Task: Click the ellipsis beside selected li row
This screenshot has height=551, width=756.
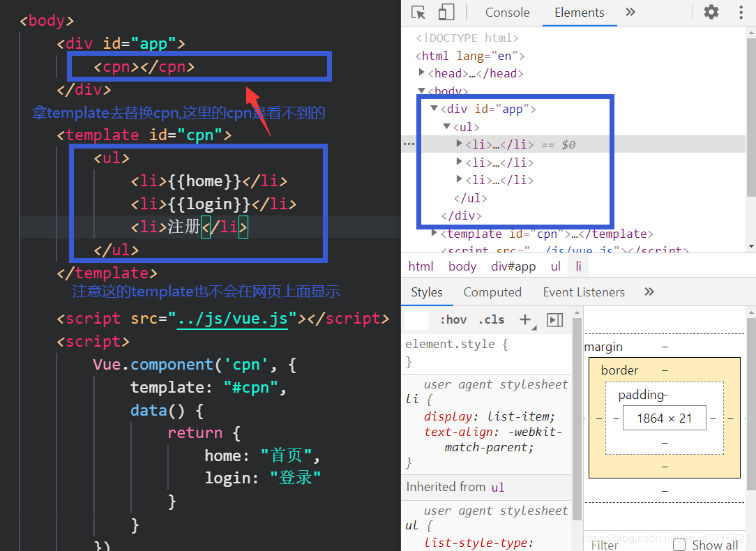Action: pos(409,144)
